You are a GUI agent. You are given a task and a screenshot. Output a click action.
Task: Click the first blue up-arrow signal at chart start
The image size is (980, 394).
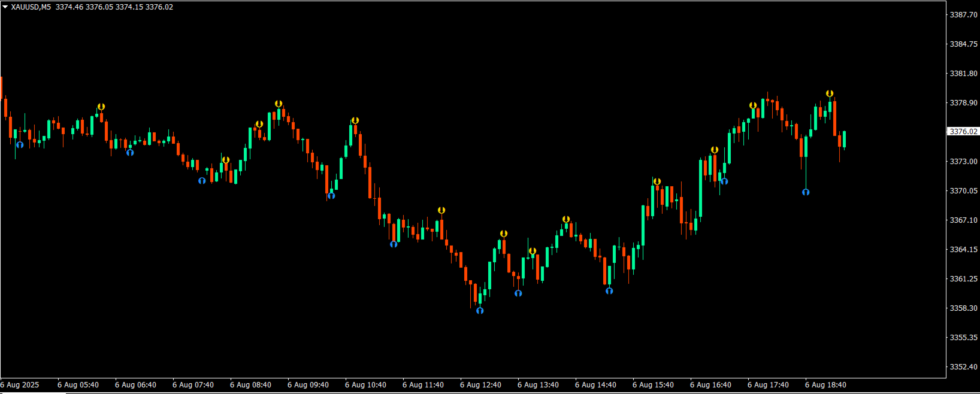[x=20, y=144]
